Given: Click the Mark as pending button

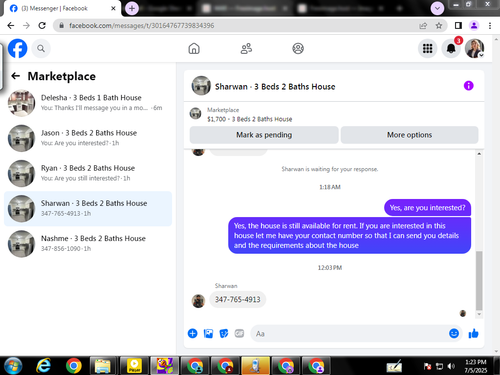Looking at the screenshot, I should click(x=264, y=135).
